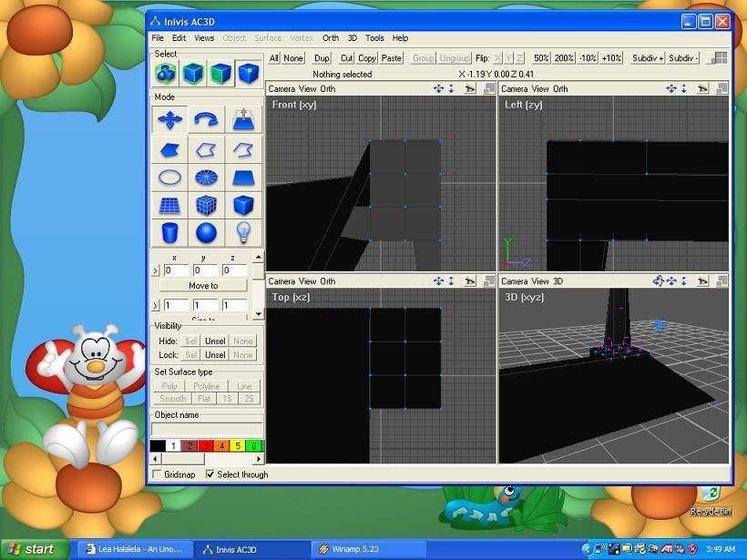The height and width of the screenshot is (560, 747).
Task: Maximize the Top view pane icon
Action: click(489, 281)
